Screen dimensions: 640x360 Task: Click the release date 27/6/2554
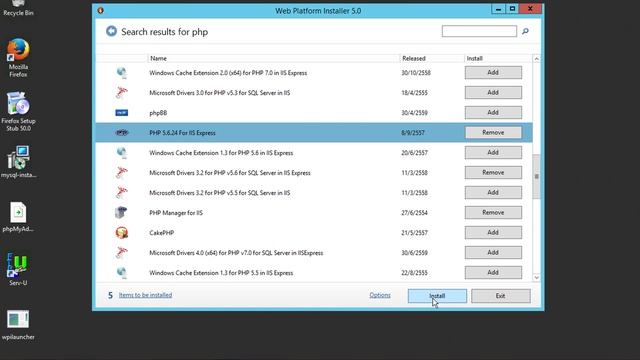coord(415,213)
